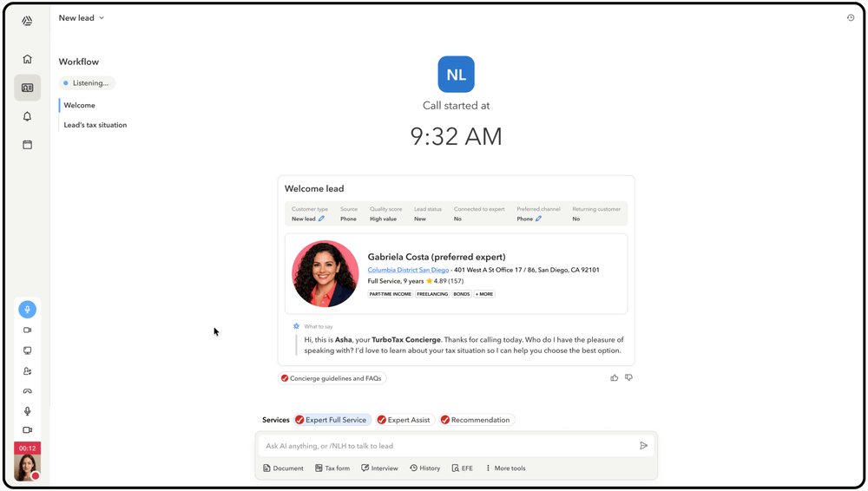Open Concierge guidelines and FAQs chip
This screenshot has width=868, height=491.
(332, 378)
